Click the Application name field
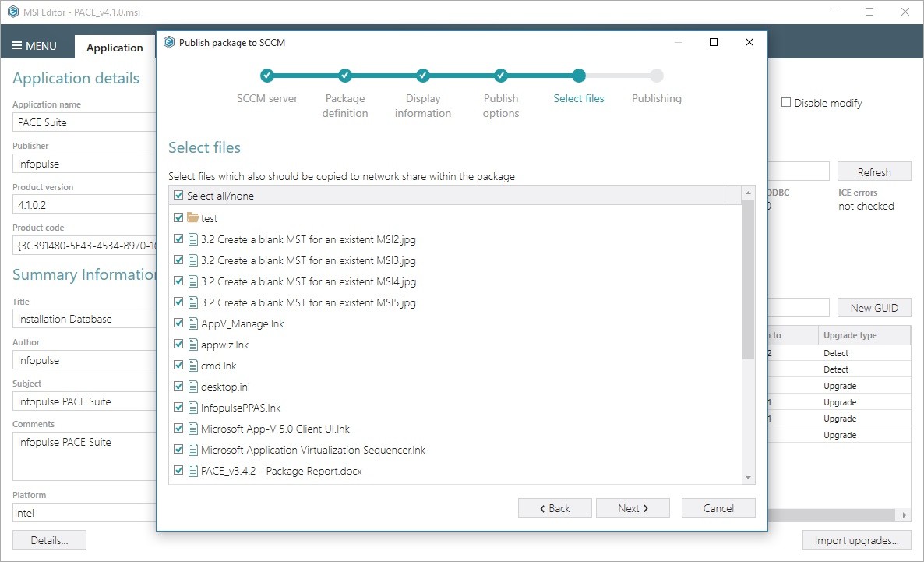 pyautogui.click(x=84, y=122)
